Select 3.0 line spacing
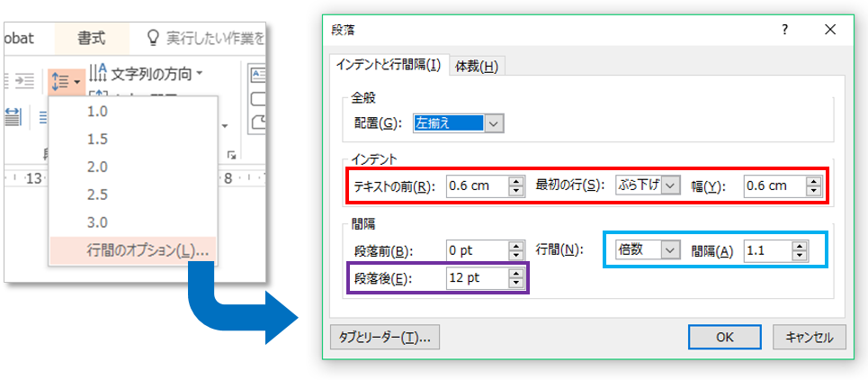Screen dimensions: 868x380 133,222
